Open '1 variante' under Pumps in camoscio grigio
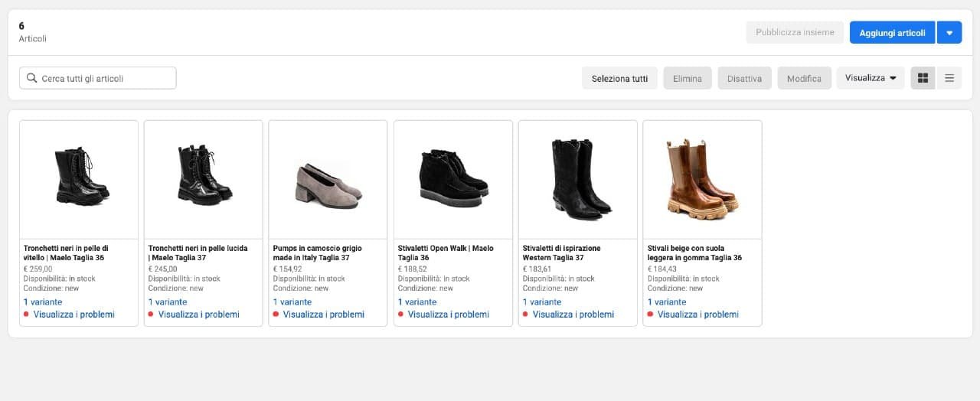980x401 pixels. [292, 302]
